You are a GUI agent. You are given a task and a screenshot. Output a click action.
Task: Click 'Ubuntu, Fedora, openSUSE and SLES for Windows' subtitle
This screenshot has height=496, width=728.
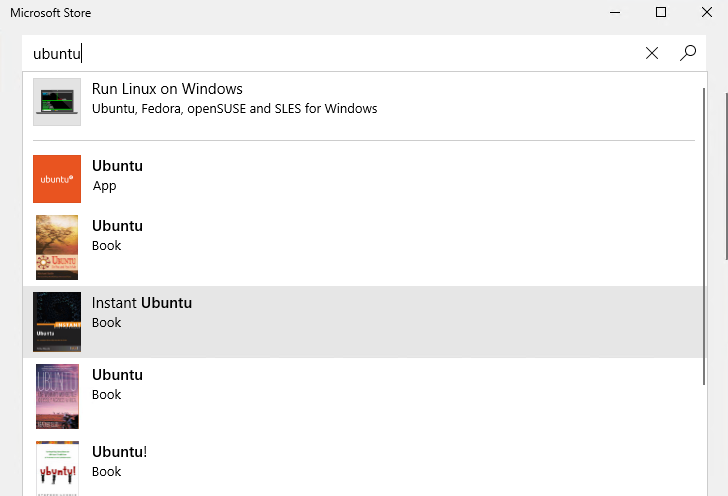click(x=234, y=109)
